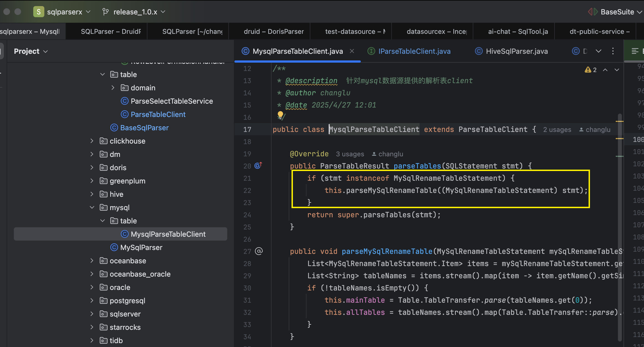
Task: Expand the clickhouse folder
Action: pos(92,141)
